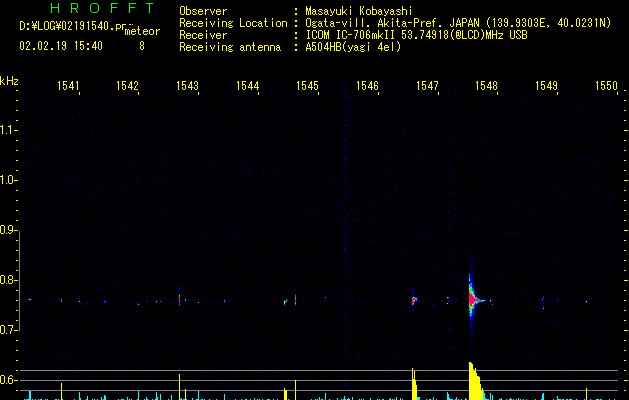Click the 1546 time axis marker
629x400 pixels.
[367, 86]
